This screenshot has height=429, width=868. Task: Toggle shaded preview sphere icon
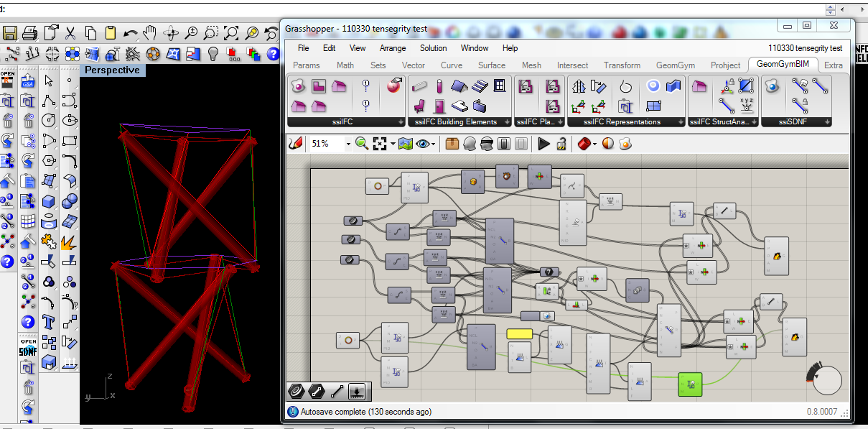tap(608, 144)
